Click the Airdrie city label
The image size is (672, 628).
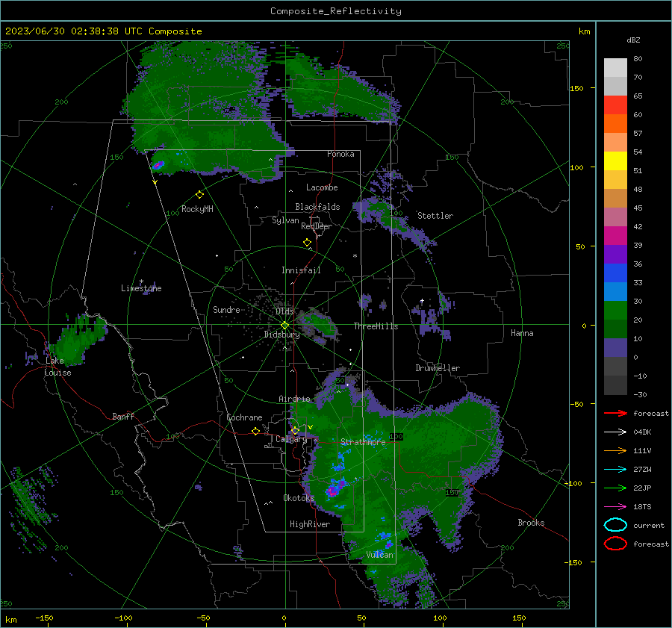coord(294,399)
